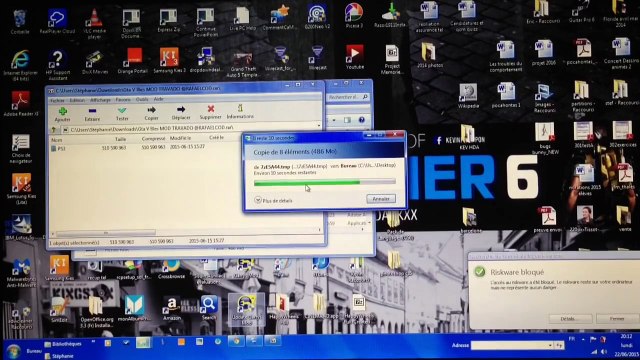
Task: Open the Samsung Kies 3 icon
Action: click(x=169, y=60)
